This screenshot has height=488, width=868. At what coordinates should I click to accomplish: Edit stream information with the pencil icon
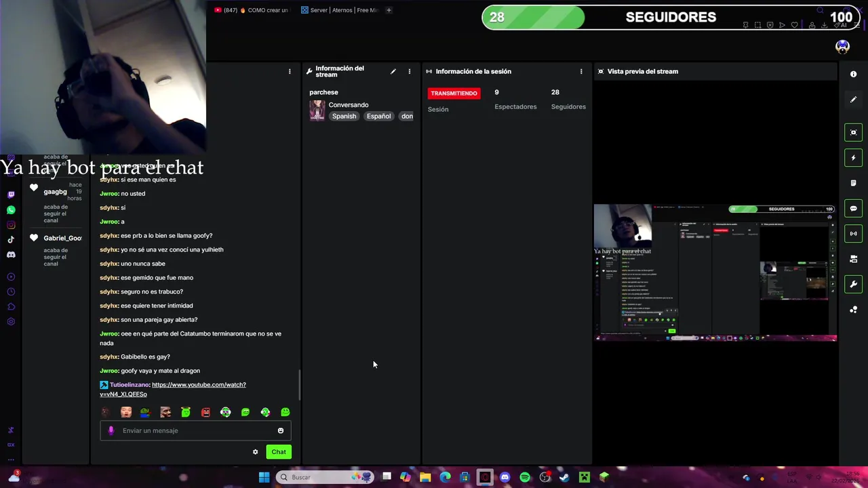[393, 71]
